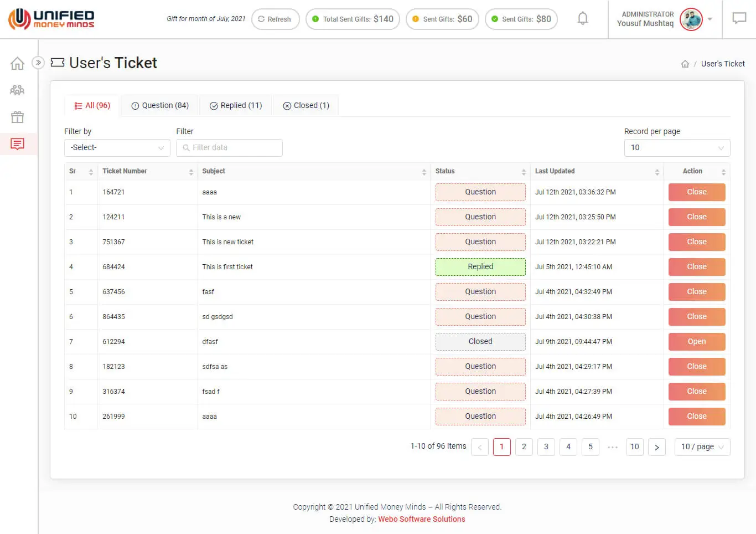Open the gift box icon in sidebar
Viewport: 756px width, 534px height.
point(18,117)
